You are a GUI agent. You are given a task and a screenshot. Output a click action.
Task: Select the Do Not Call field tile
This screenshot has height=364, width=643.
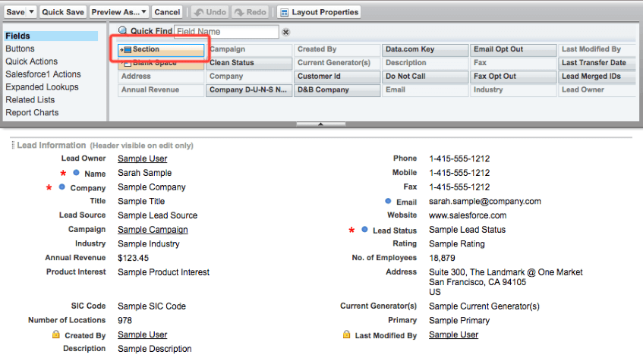coord(424,77)
